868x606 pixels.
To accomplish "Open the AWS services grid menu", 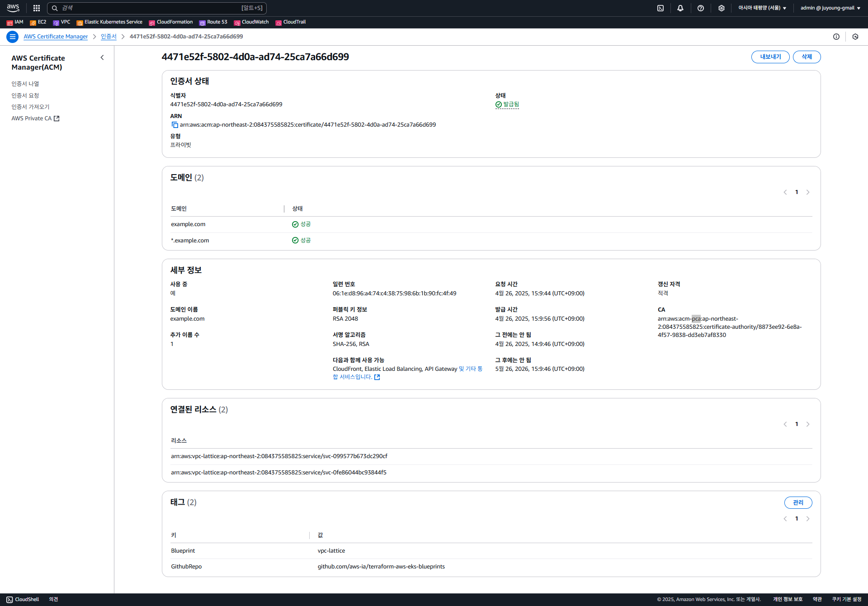I will pyautogui.click(x=37, y=8).
